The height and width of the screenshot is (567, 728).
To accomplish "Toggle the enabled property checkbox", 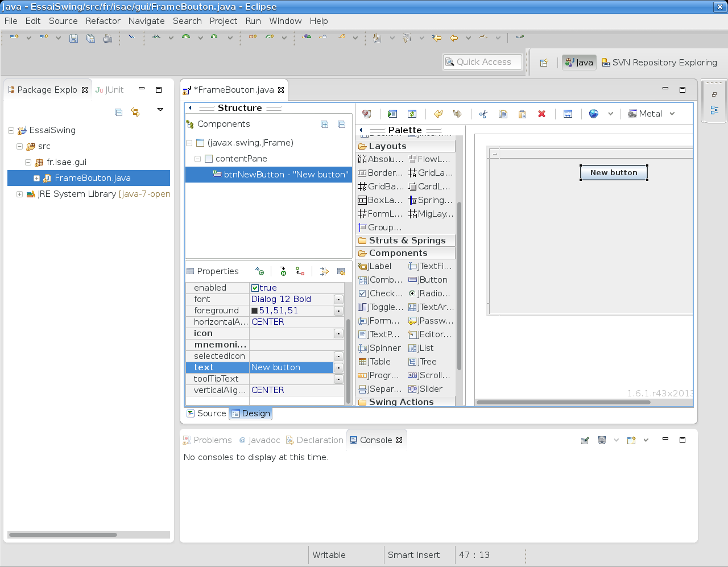I will [255, 288].
